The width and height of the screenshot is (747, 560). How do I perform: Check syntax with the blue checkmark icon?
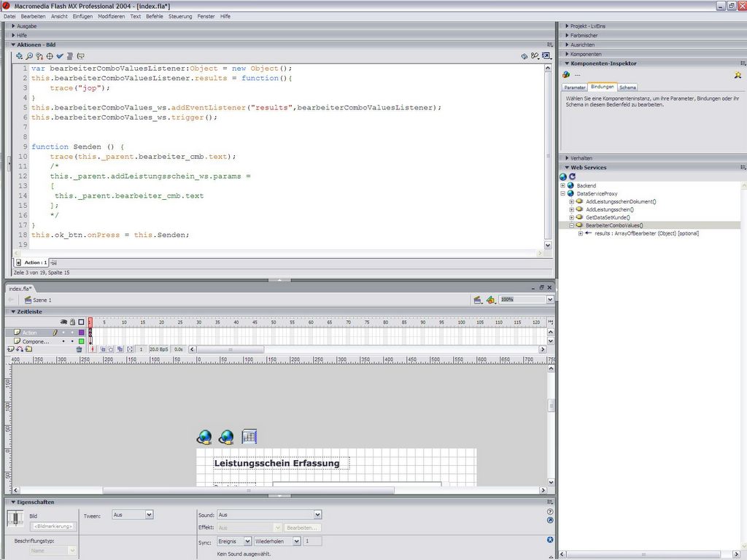60,56
